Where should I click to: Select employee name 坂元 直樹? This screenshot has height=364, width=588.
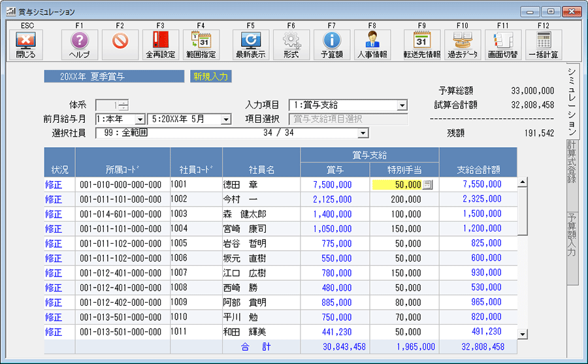(x=244, y=258)
